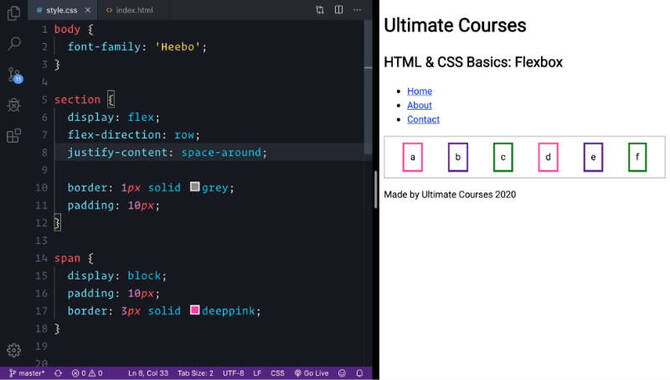The width and height of the screenshot is (670, 380).
Task: Click the 'span' selector on line 14
Action: pos(67,258)
